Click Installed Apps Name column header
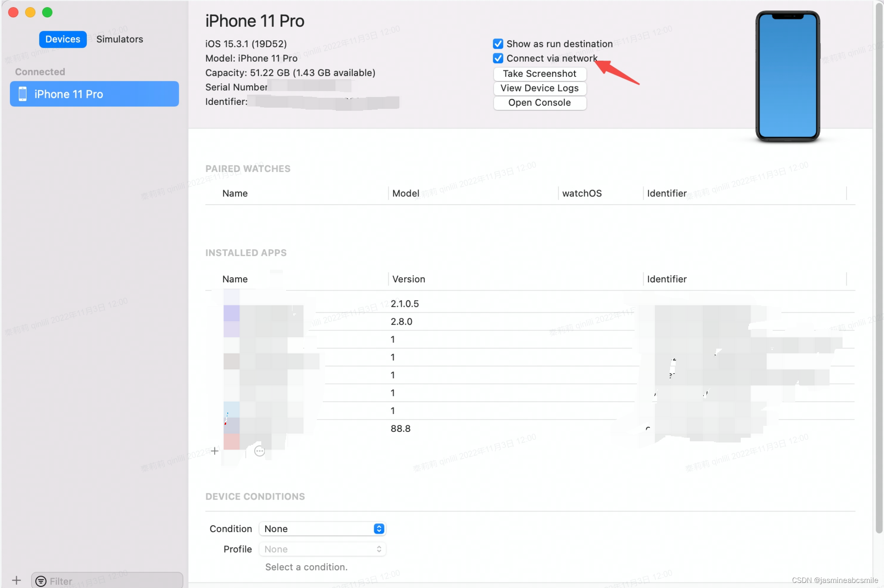The width and height of the screenshot is (884, 588). 235,279
